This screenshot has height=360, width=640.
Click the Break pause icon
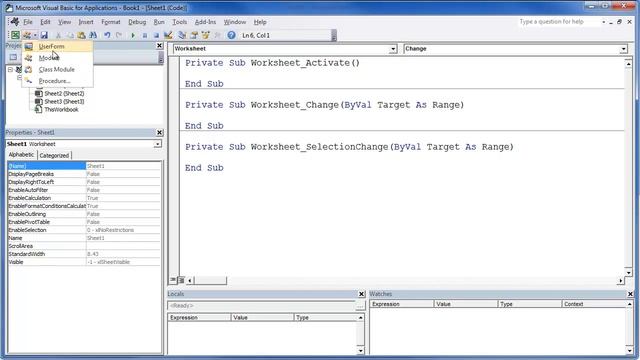point(144,36)
